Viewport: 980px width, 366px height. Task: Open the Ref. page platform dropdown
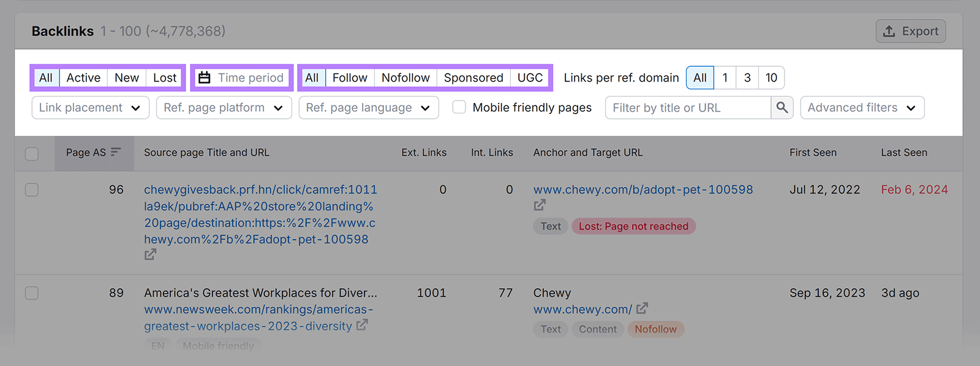(224, 108)
